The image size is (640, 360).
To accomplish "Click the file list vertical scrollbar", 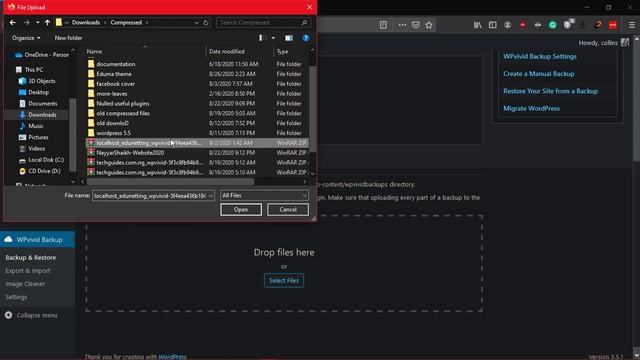I will 312,109.
